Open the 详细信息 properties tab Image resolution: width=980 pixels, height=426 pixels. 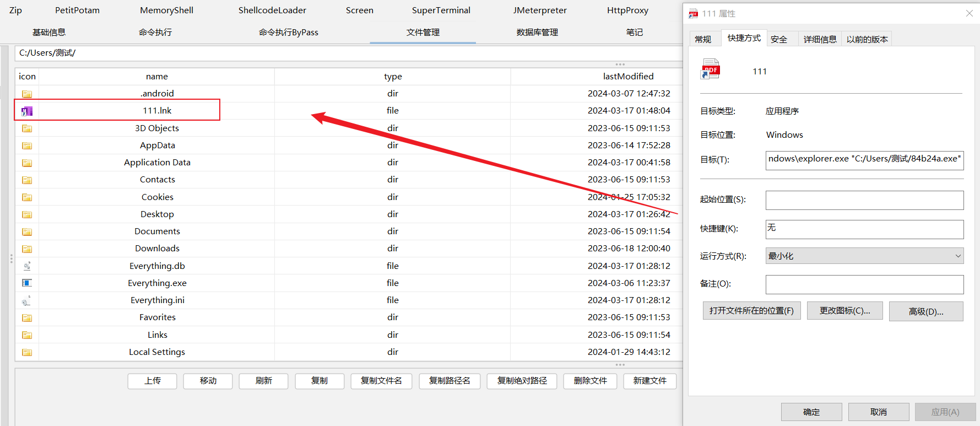820,39
